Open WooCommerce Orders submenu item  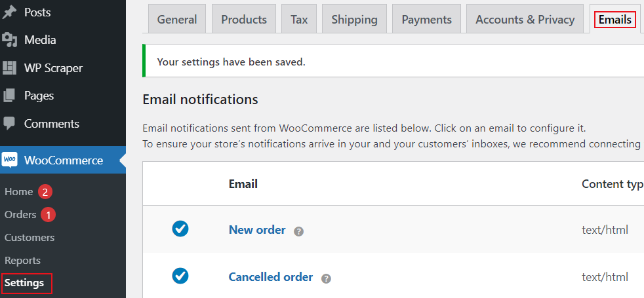(20, 214)
